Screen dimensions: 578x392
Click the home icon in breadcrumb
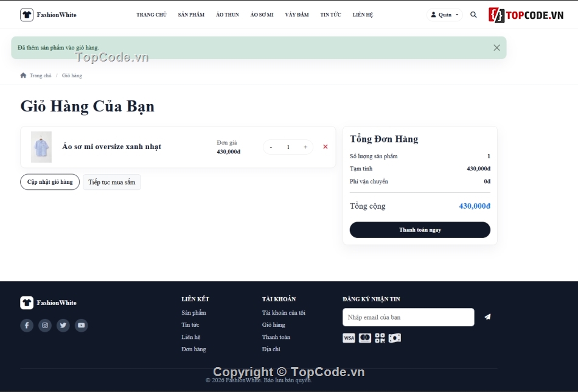tap(23, 75)
